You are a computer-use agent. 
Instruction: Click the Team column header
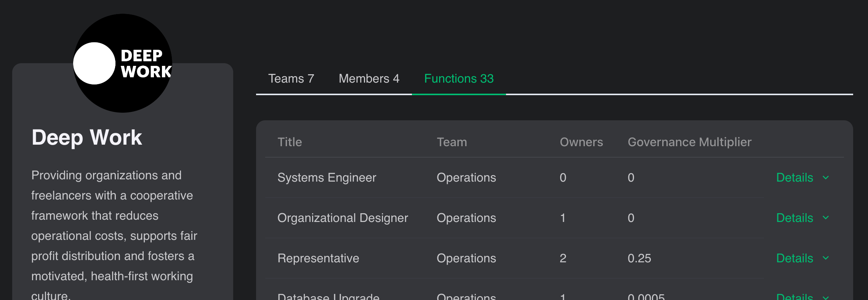[x=452, y=142]
